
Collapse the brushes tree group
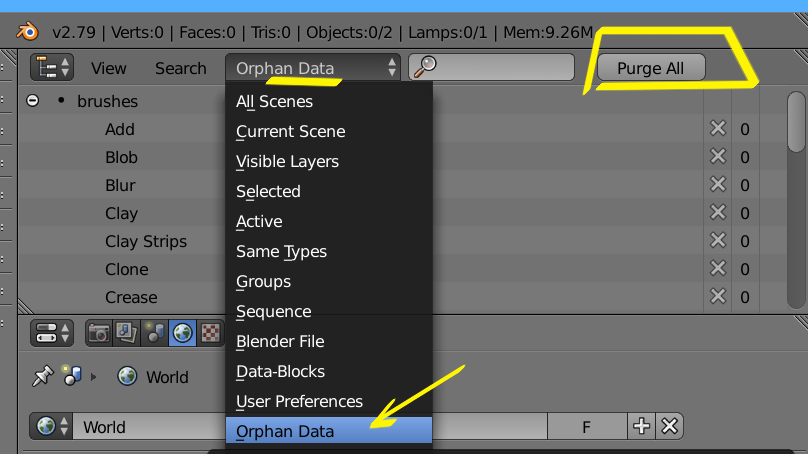(x=33, y=101)
